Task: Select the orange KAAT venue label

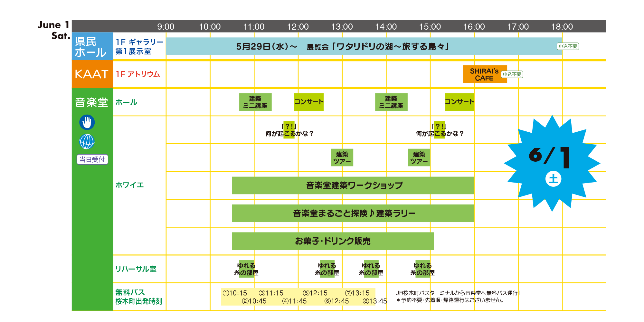Action: (92, 74)
